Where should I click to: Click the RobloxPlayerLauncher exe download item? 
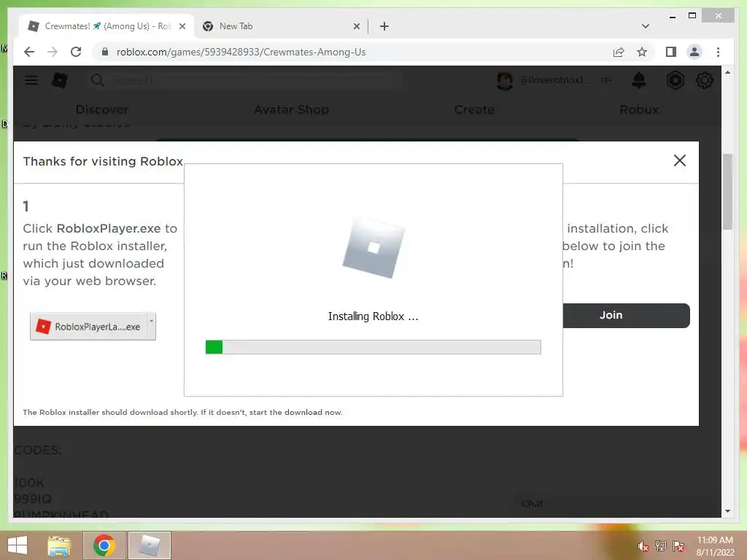tap(88, 326)
